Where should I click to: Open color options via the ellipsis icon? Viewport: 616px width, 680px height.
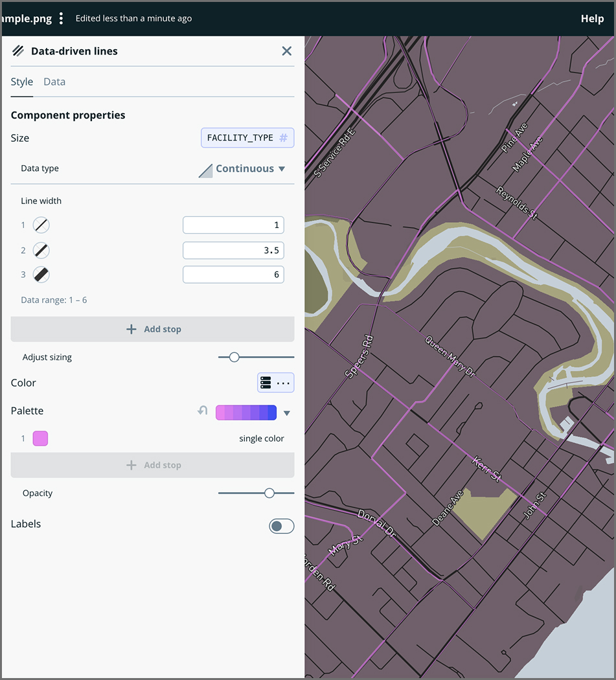[283, 383]
